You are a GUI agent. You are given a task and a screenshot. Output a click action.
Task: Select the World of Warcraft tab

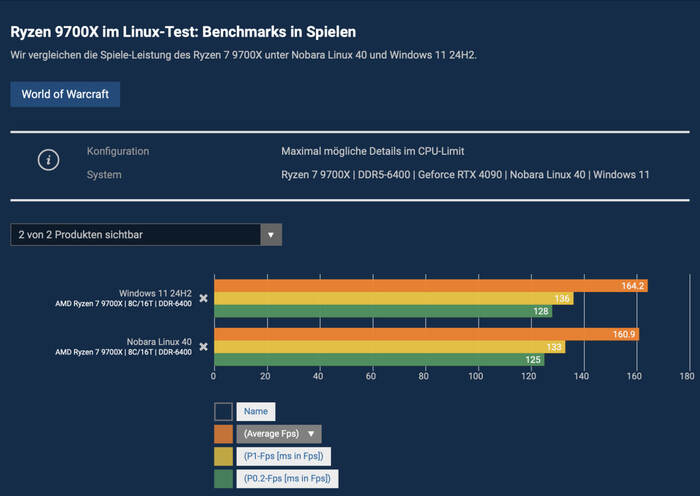(66, 94)
